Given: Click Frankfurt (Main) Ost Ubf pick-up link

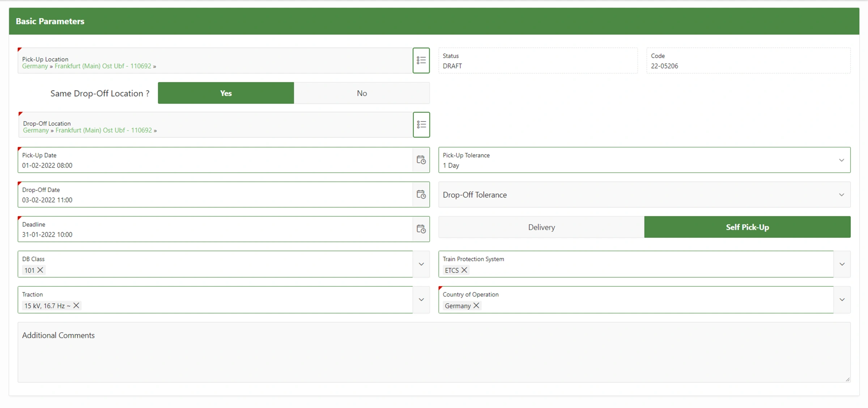Looking at the screenshot, I should 103,66.
